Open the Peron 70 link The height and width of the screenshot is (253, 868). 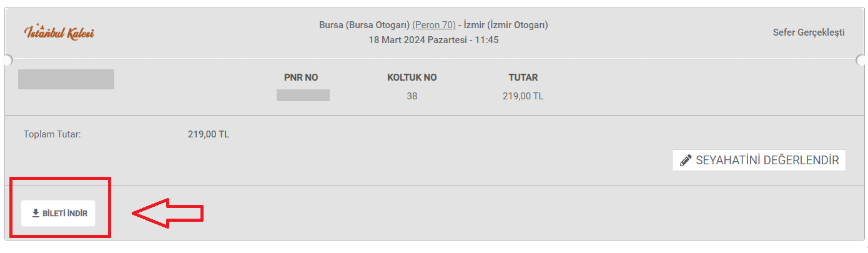tap(434, 26)
